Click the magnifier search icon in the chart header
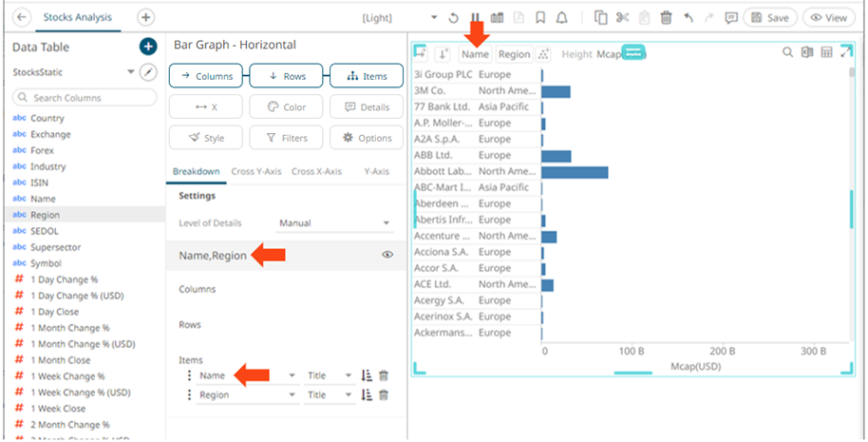This screenshot has width=868, height=442. pyautogui.click(x=787, y=53)
